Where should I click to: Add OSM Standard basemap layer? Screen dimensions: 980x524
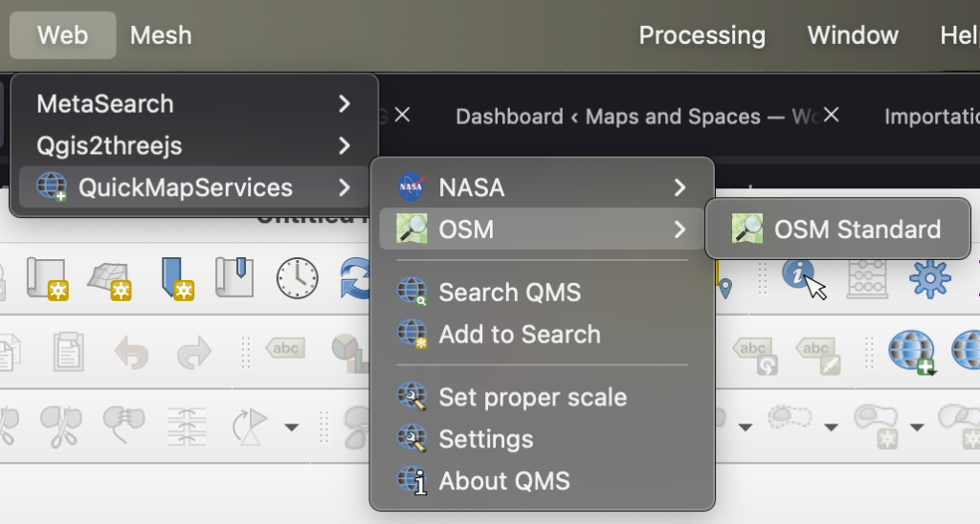click(837, 229)
